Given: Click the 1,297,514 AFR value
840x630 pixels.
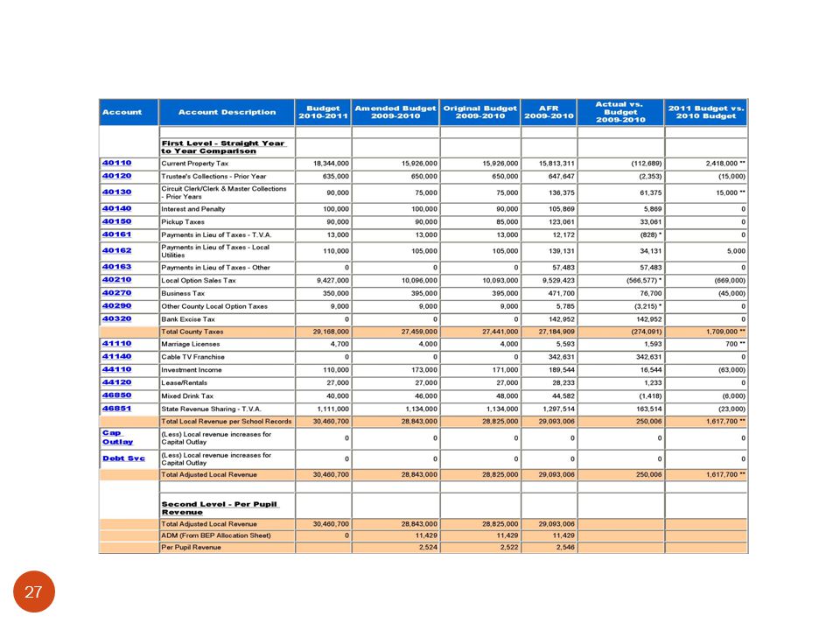Looking at the screenshot, I should tap(558, 409).
